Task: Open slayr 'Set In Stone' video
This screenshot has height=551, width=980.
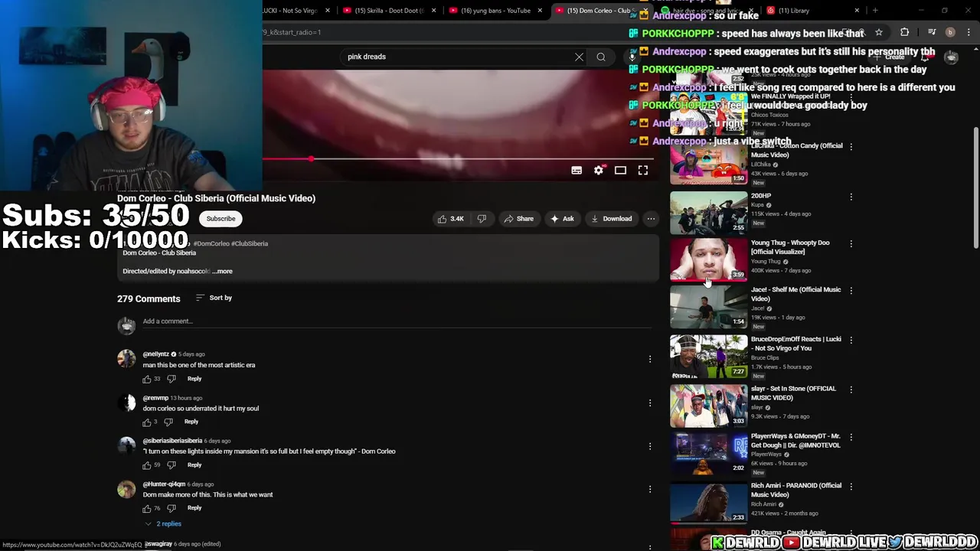Action: pyautogui.click(x=708, y=406)
